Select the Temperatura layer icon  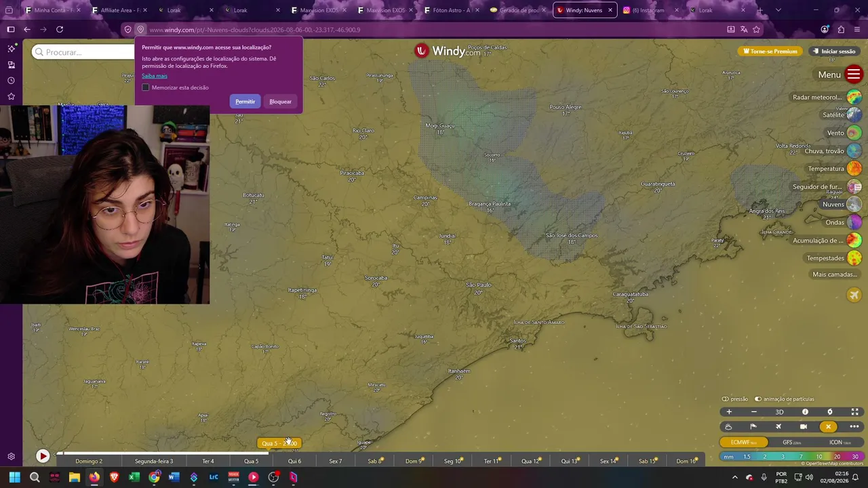[x=854, y=168]
